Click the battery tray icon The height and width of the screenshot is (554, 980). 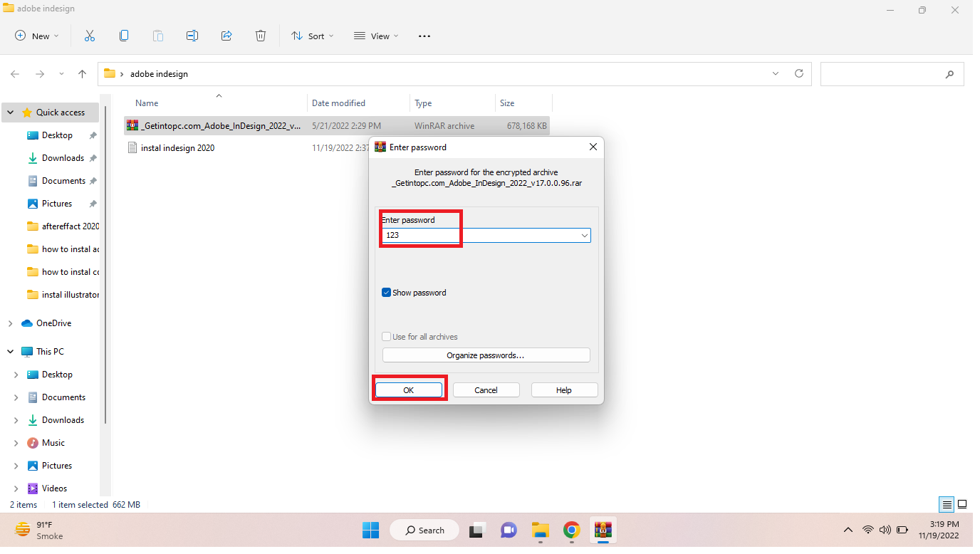pyautogui.click(x=902, y=530)
